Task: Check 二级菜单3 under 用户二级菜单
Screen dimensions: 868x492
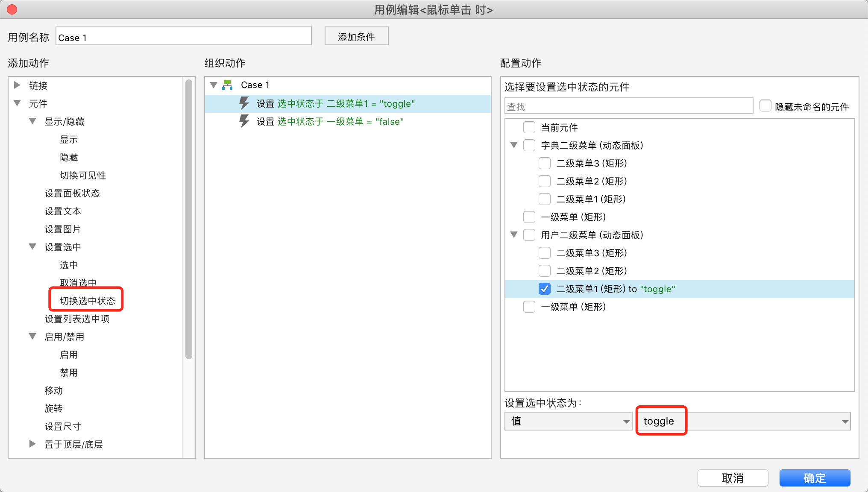Action: coord(545,253)
